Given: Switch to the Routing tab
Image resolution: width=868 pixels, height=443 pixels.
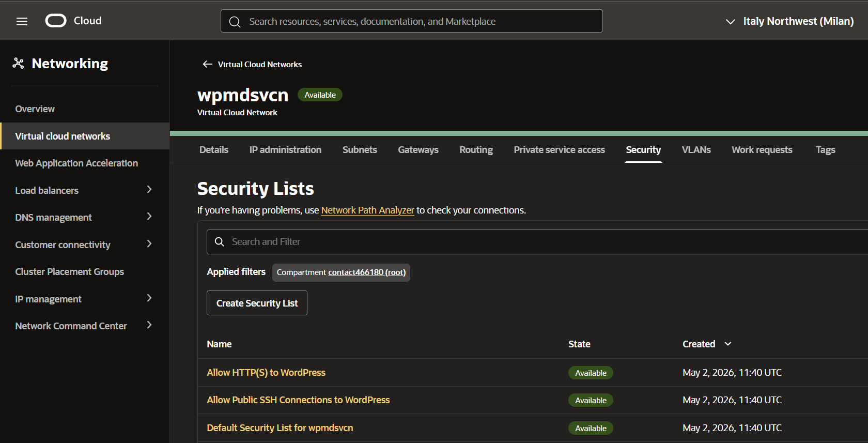Looking at the screenshot, I should click(x=476, y=150).
